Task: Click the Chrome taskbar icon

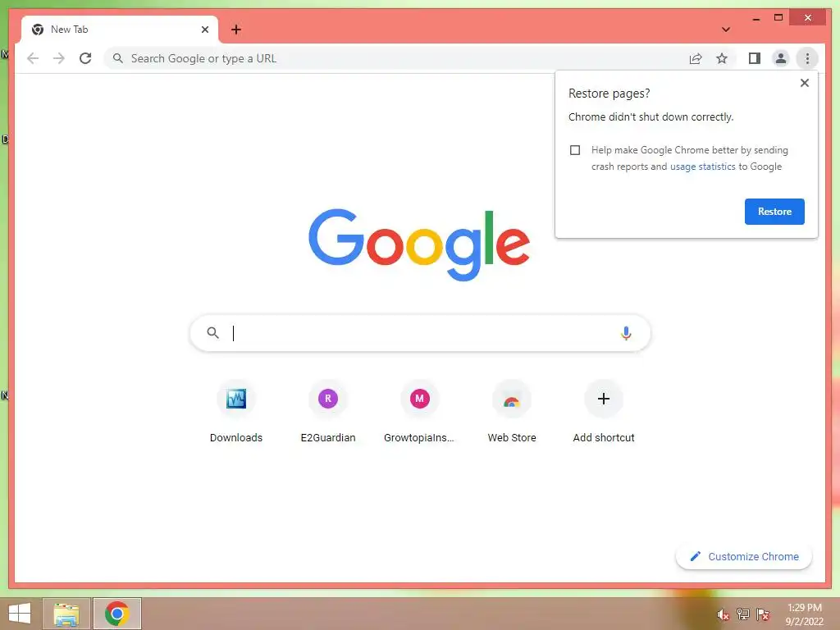Action: [x=116, y=614]
